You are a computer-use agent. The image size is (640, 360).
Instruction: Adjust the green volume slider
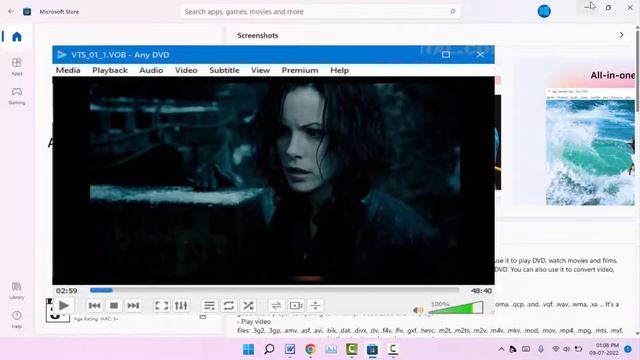pos(456,308)
